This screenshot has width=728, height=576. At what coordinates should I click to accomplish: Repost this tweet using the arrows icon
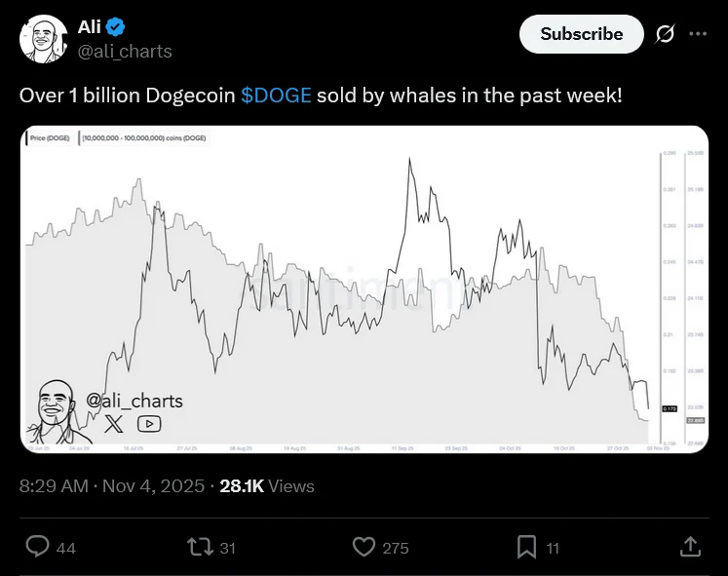pos(200,547)
